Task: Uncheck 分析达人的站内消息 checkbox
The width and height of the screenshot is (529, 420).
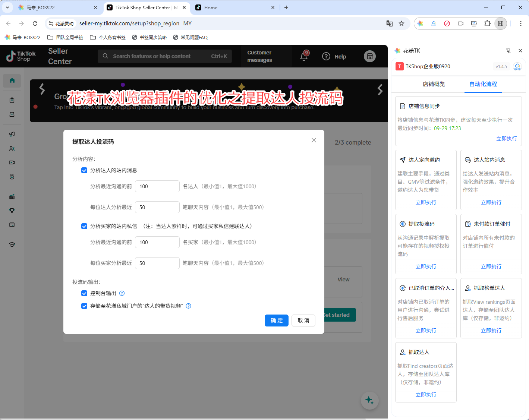Action: coord(84,170)
